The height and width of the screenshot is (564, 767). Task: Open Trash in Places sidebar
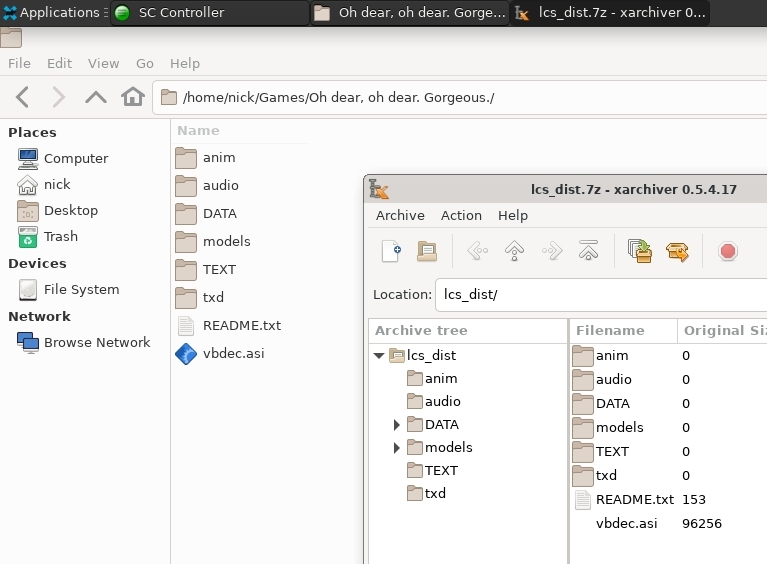47,237
